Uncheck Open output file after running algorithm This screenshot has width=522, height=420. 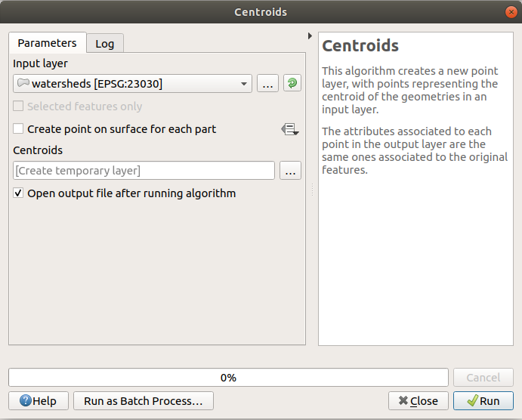(x=19, y=193)
